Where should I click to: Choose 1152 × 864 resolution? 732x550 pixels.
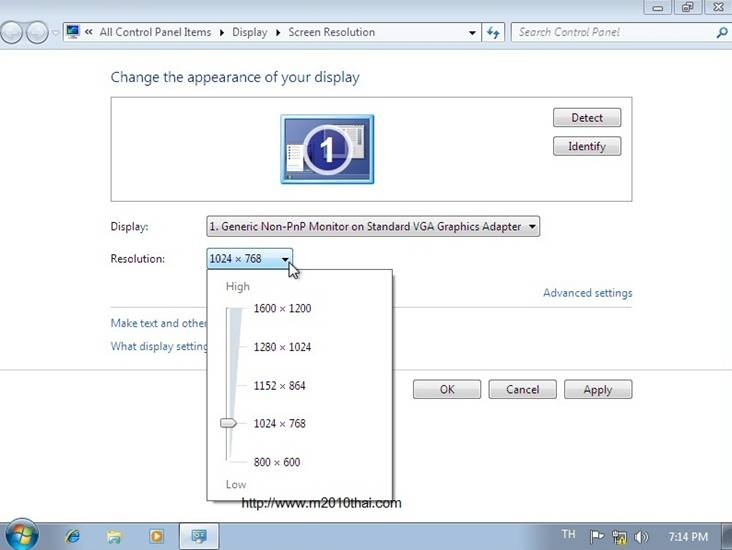tap(279, 386)
